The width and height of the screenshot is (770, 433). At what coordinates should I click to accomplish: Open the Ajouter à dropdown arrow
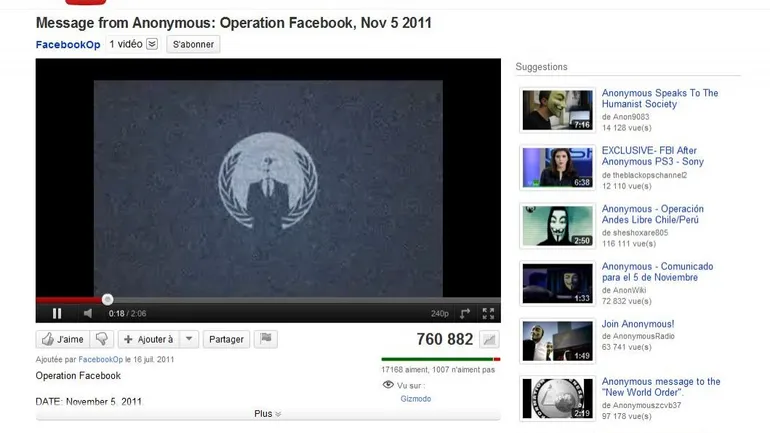point(189,339)
